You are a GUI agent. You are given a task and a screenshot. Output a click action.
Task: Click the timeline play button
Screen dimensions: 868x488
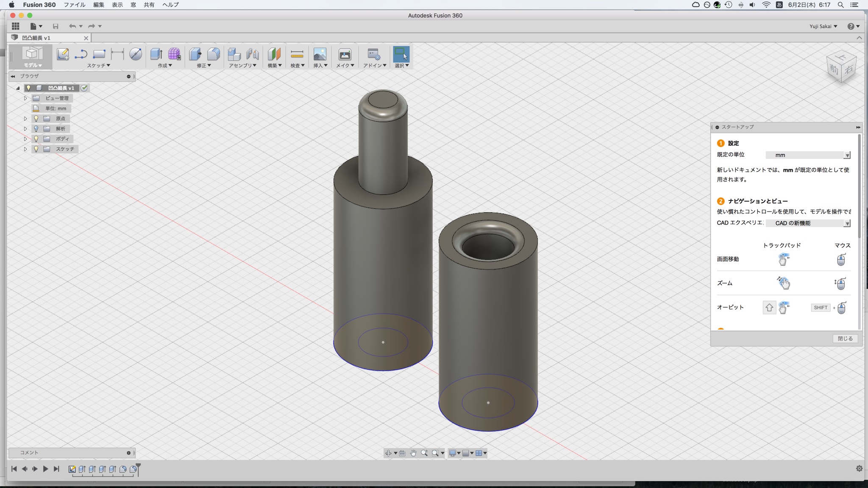pos(45,469)
